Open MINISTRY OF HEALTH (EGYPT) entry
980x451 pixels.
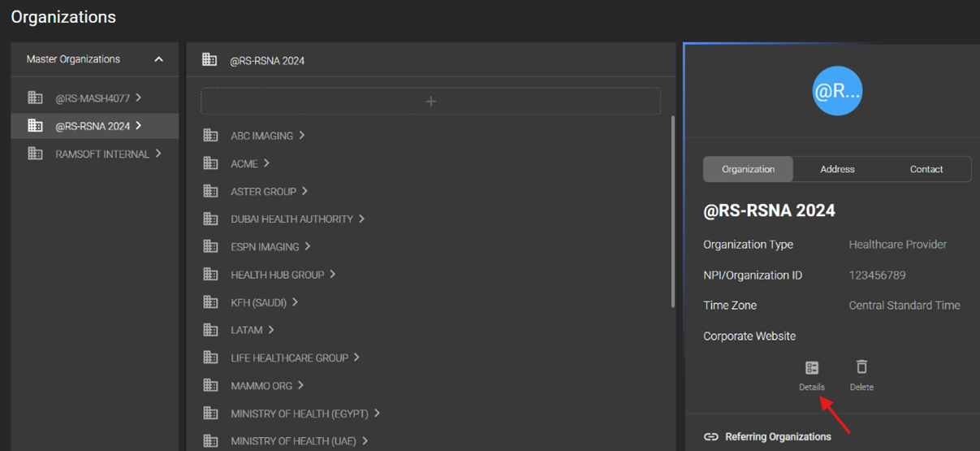tap(299, 414)
